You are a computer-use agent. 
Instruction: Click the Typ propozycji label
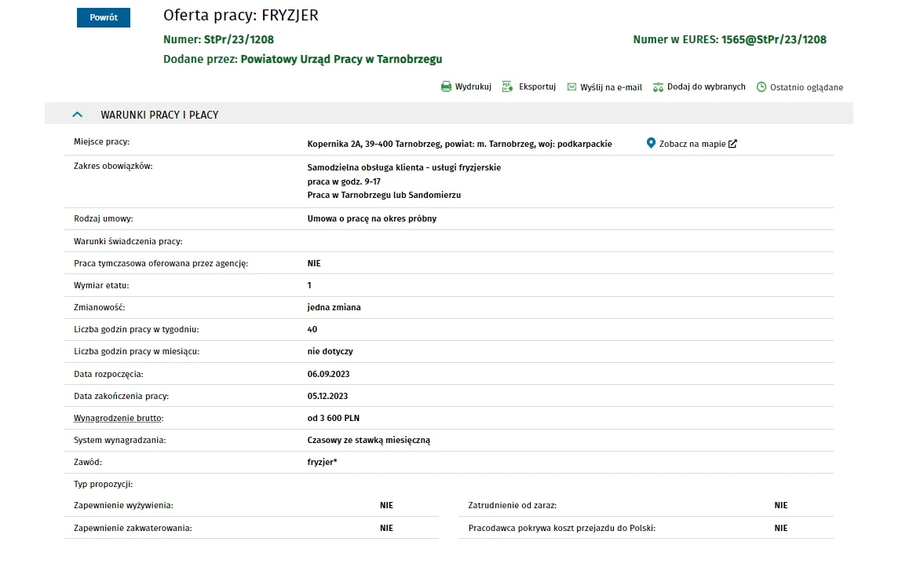pyautogui.click(x=103, y=485)
